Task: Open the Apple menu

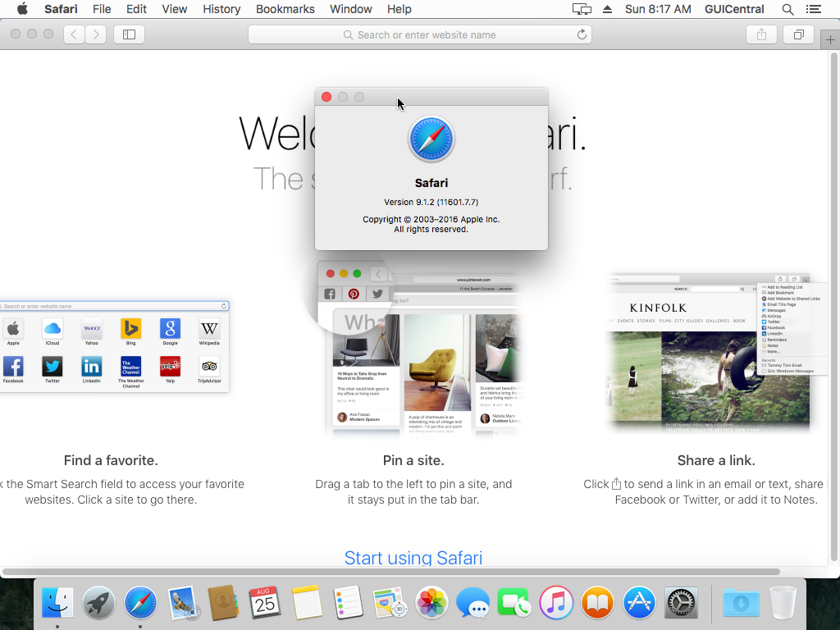Action: [22, 9]
